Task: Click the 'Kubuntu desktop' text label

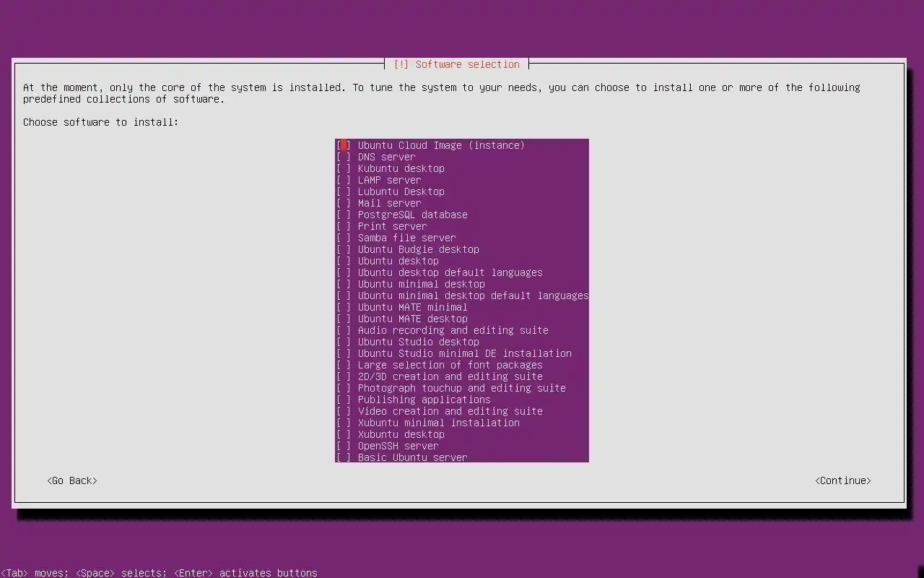Action: (401, 168)
